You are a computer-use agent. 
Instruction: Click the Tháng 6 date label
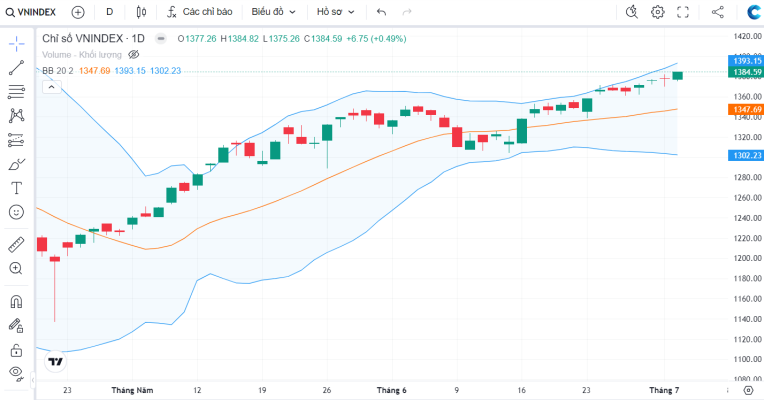(x=391, y=390)
